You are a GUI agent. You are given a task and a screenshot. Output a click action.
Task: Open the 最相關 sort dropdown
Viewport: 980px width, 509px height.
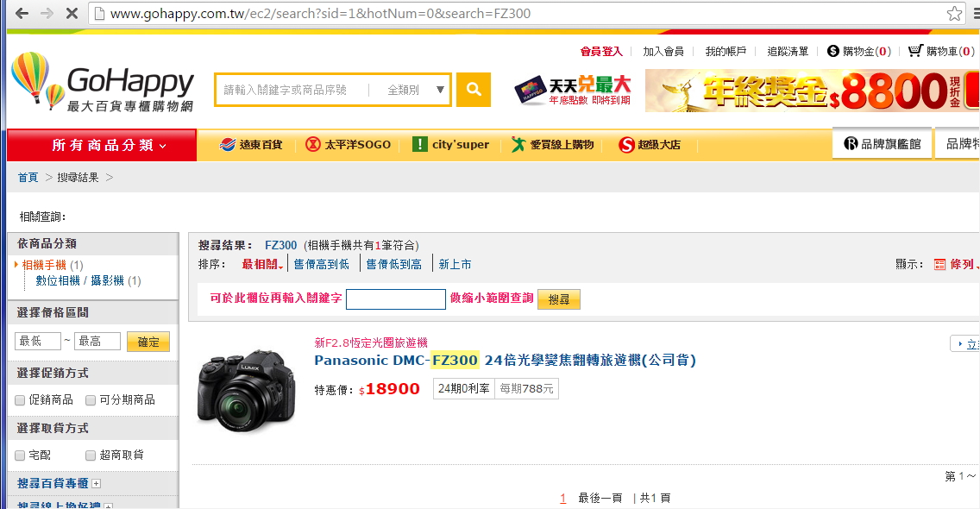coord(262,265)
